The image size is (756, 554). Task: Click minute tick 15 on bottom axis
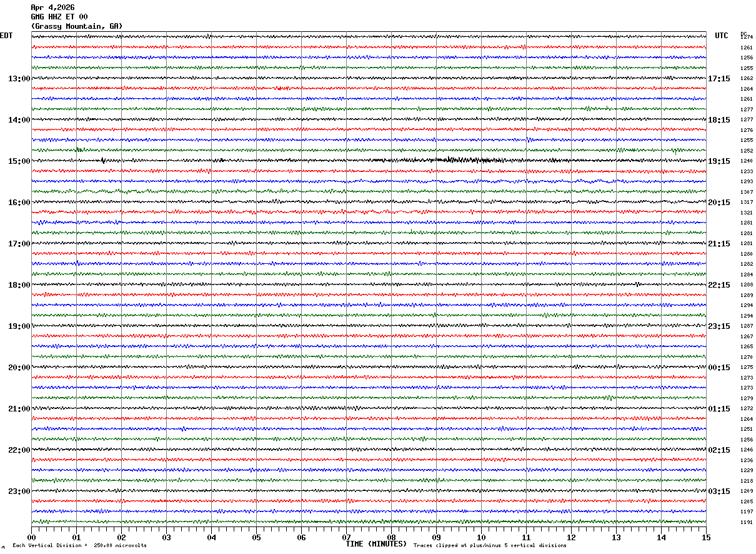pyautogui.click(x=706, y=537)
